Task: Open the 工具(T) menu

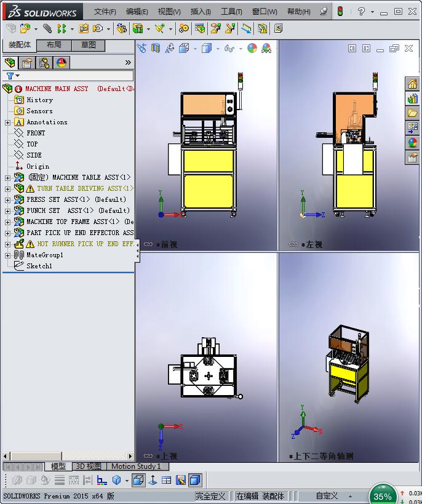Action: (231, 12)
